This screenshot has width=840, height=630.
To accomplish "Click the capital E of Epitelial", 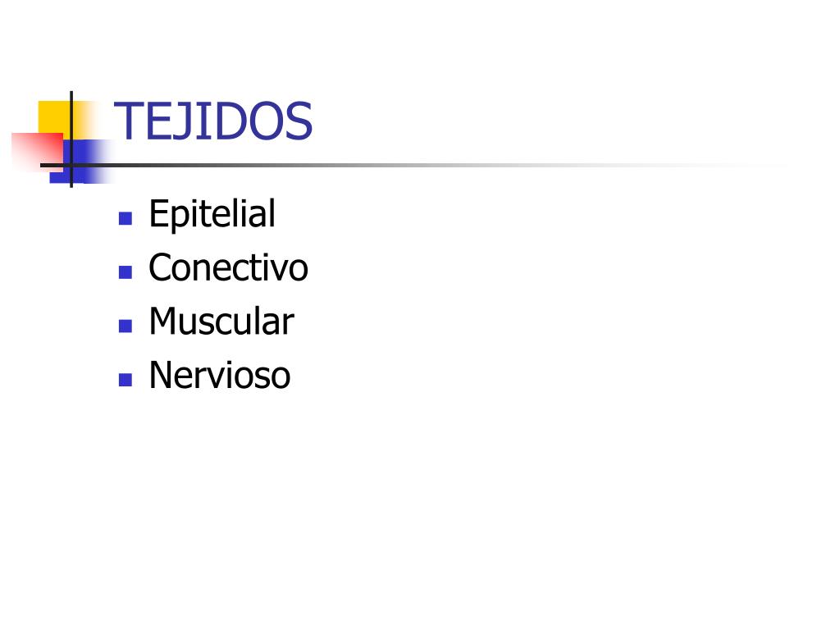I will point(158,212).
